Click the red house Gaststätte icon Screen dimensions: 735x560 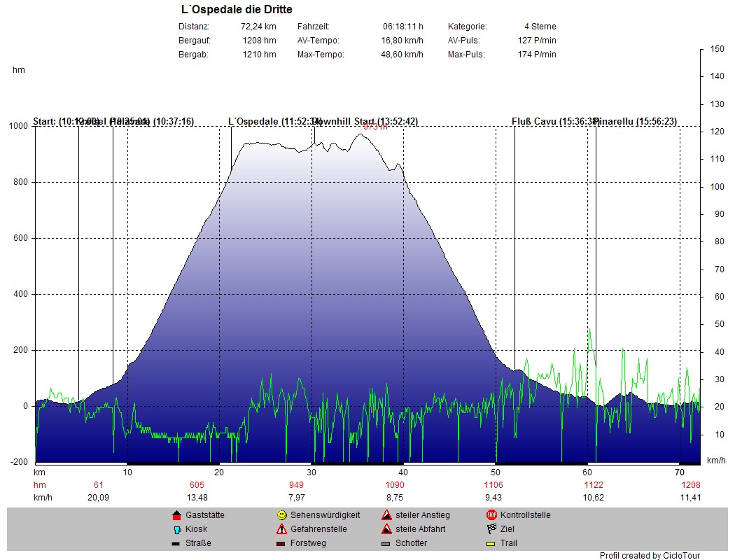point(176,515)
